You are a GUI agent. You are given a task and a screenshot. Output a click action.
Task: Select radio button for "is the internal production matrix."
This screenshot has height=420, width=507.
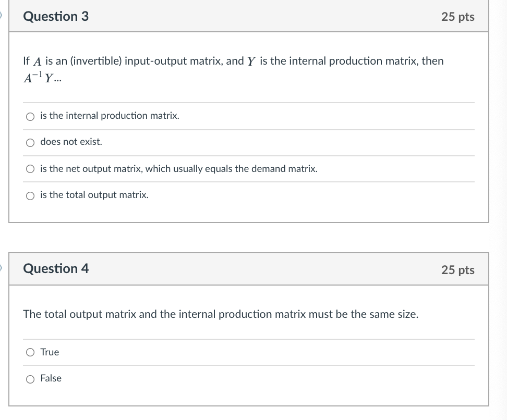click(x=30, y=116)
